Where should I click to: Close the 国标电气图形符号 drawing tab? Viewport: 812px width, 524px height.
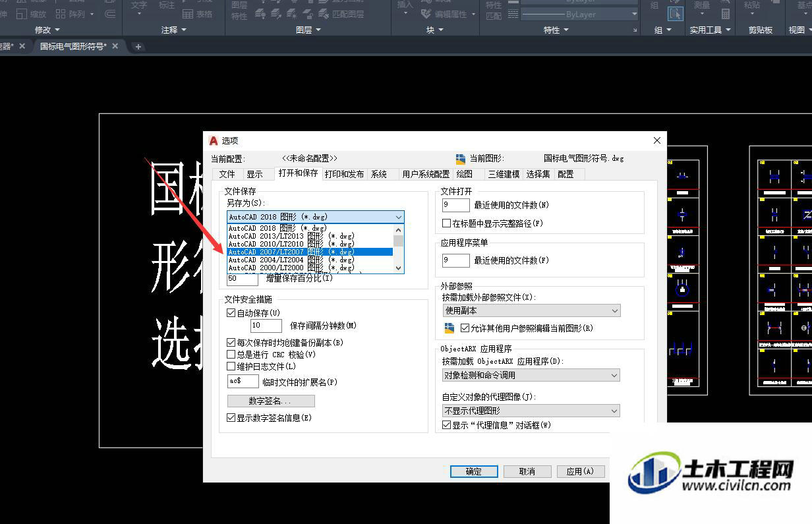point(115,46)
